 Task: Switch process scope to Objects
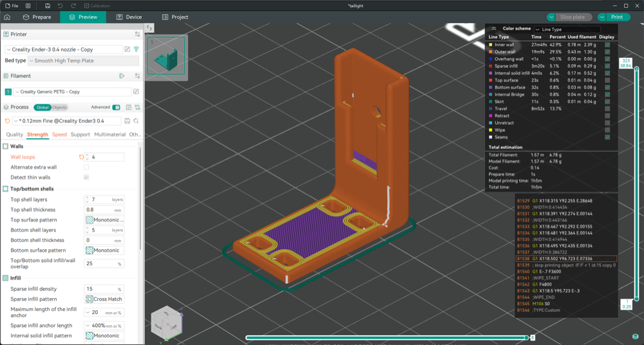tap(59, 107)
